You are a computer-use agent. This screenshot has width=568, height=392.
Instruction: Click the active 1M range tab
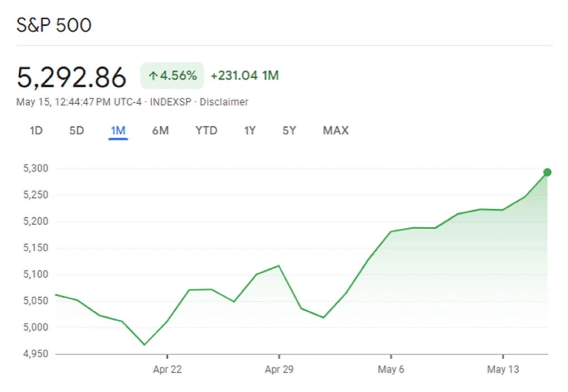(x=118, y=131)
